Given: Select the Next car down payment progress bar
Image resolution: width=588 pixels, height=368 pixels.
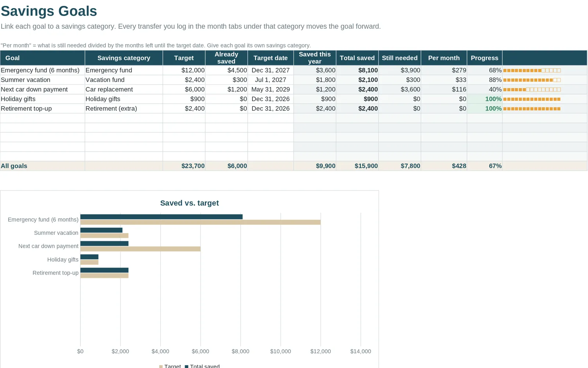Looking at the screenshot, I should (532, 89).
